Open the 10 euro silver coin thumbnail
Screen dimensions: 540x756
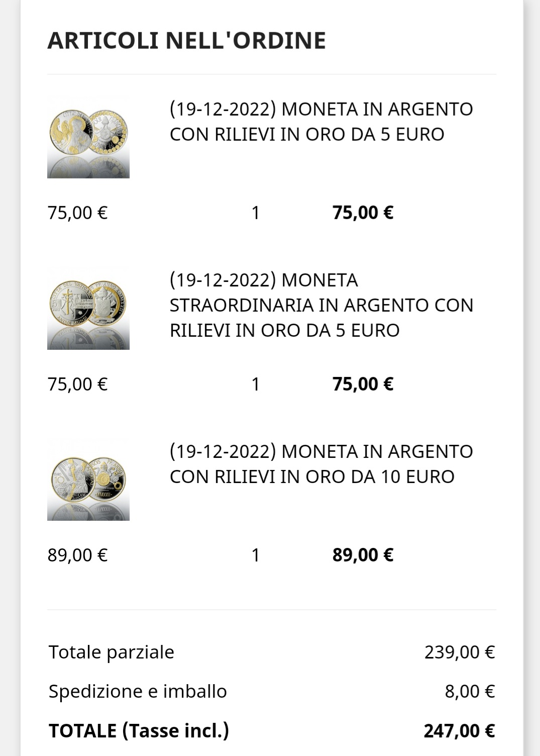(x=88, y=480)
